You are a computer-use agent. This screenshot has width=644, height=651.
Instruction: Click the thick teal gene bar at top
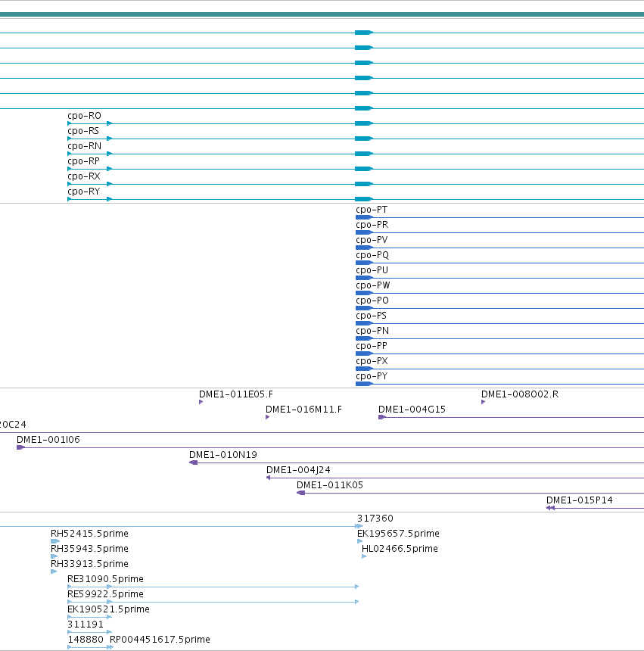pos(322,14)
